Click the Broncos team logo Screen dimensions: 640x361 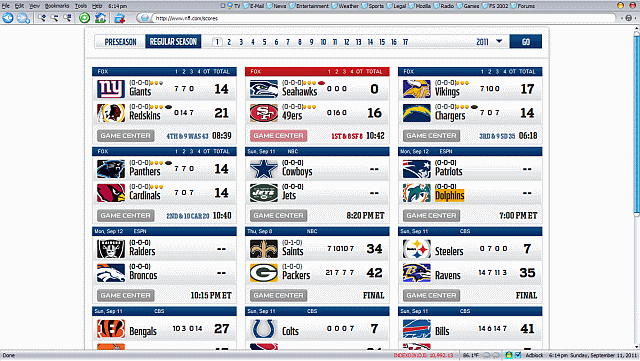pos(111,273)
